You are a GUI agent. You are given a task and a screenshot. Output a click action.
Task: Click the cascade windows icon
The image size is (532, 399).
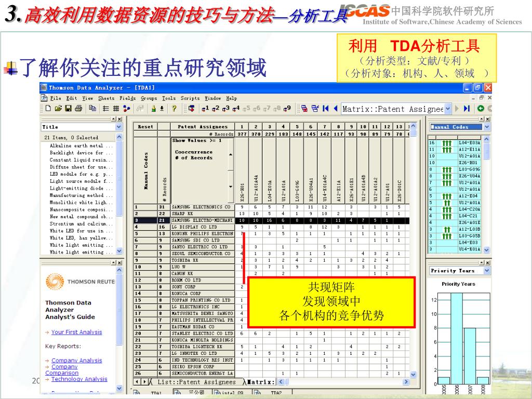[304, 108]
